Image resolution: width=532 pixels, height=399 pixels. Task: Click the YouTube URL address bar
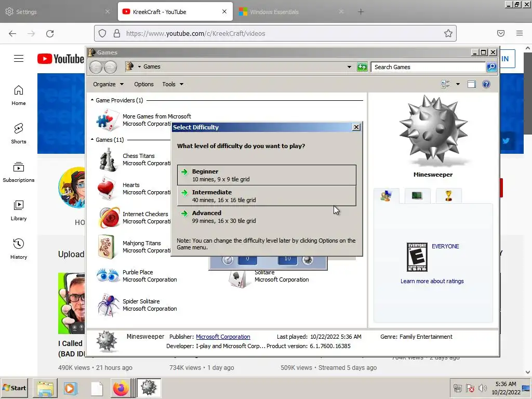pos(275,33)
